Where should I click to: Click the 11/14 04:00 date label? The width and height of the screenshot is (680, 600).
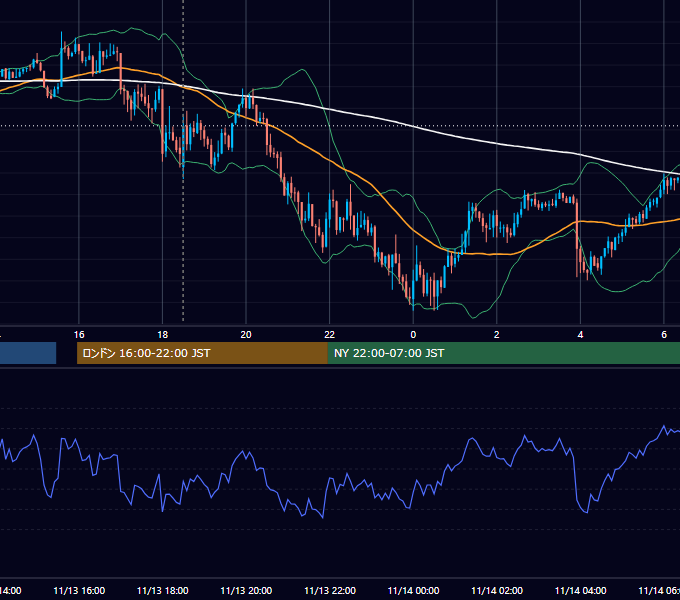[x=581, y=590]
